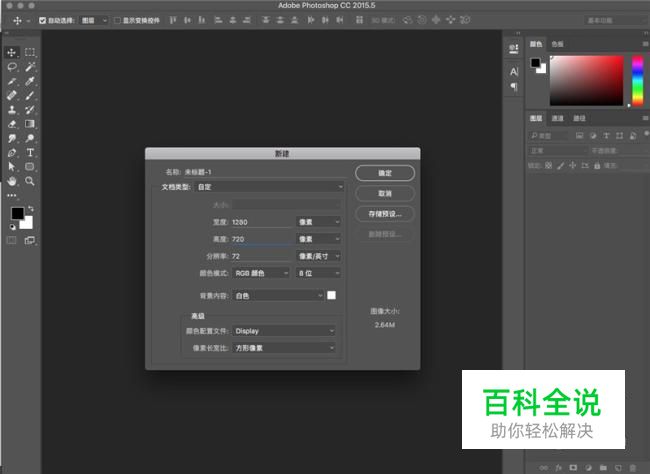Viewport: 650px width, 474px height.
Task: Select the Rectangular Marquee tool
Action: (30, 52)
